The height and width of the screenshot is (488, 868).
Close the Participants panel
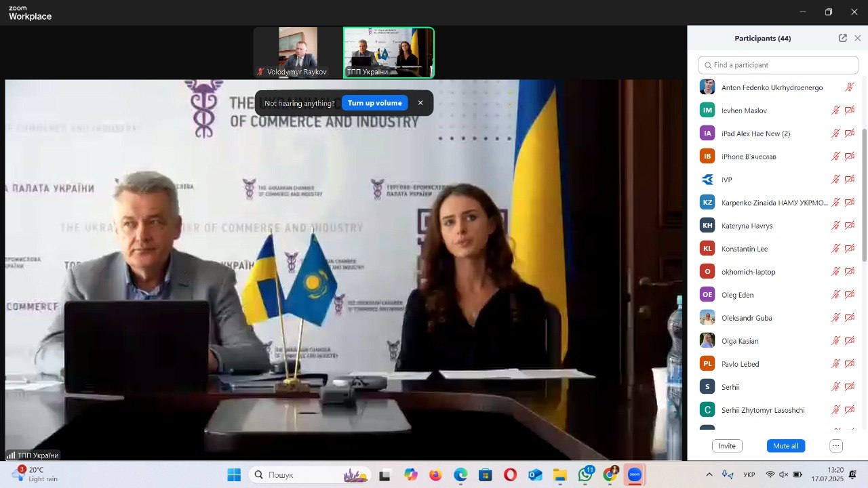tap(858, 38)
